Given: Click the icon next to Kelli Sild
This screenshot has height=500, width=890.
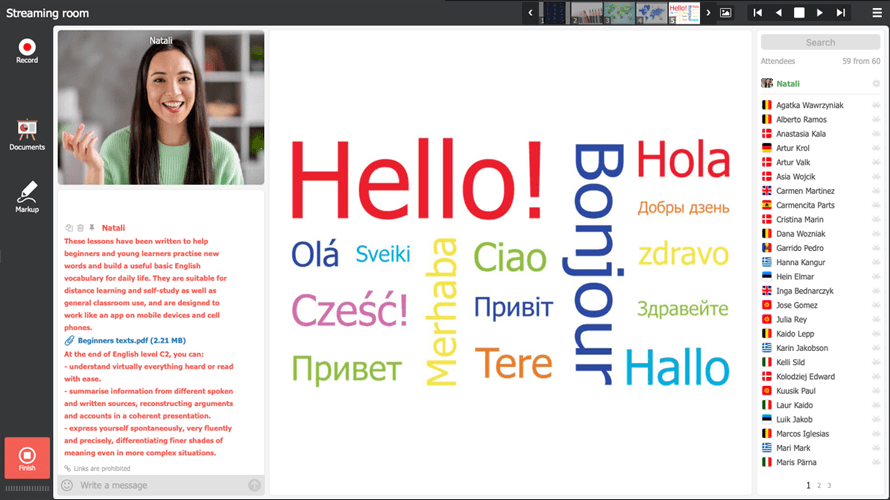Looking at the screenshot, I should [x=876, y=362].
